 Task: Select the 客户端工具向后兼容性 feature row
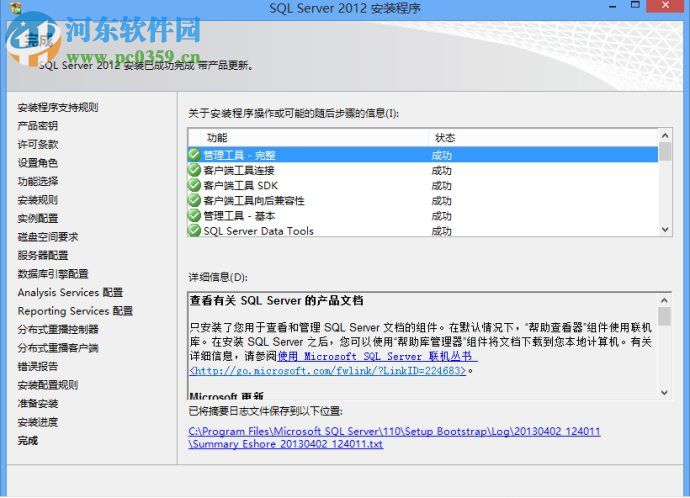click(423, 201)
